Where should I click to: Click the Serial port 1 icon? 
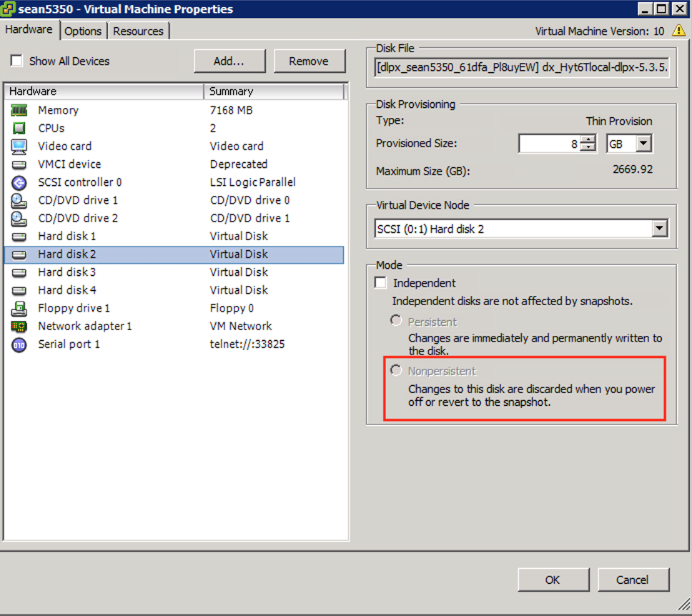pyautogui.click(x=19, y=344)
